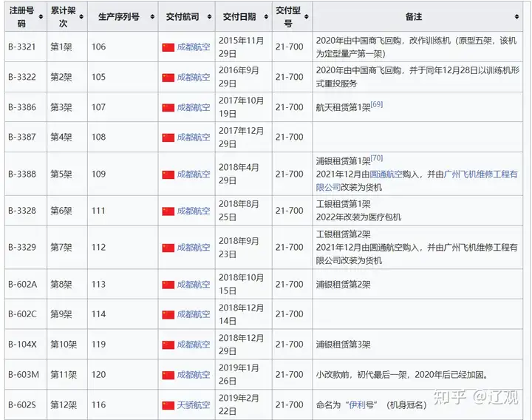
Task: Sort by 交付航司 column arrows
Action: click(x=209, y=16)
